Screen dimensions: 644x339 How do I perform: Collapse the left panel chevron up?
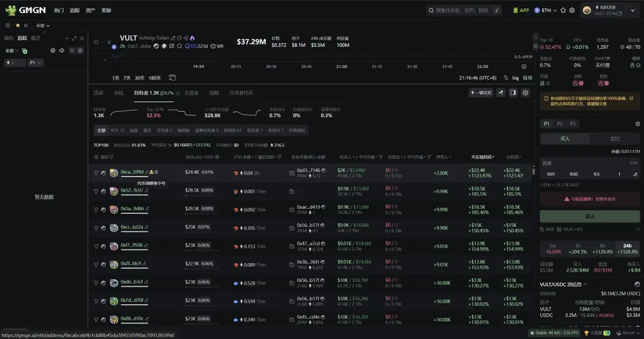(67, 38)
